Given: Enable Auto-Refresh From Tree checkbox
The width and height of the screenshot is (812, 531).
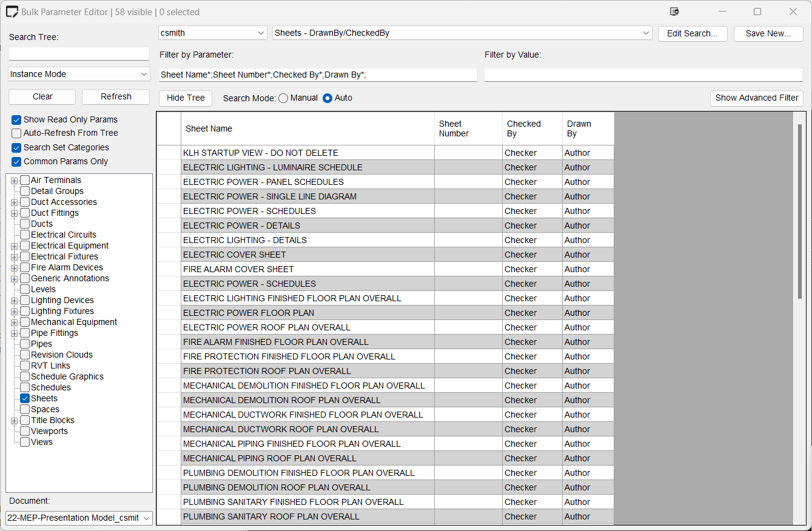Looking at the screenshot, I should (x=16, y=133).
